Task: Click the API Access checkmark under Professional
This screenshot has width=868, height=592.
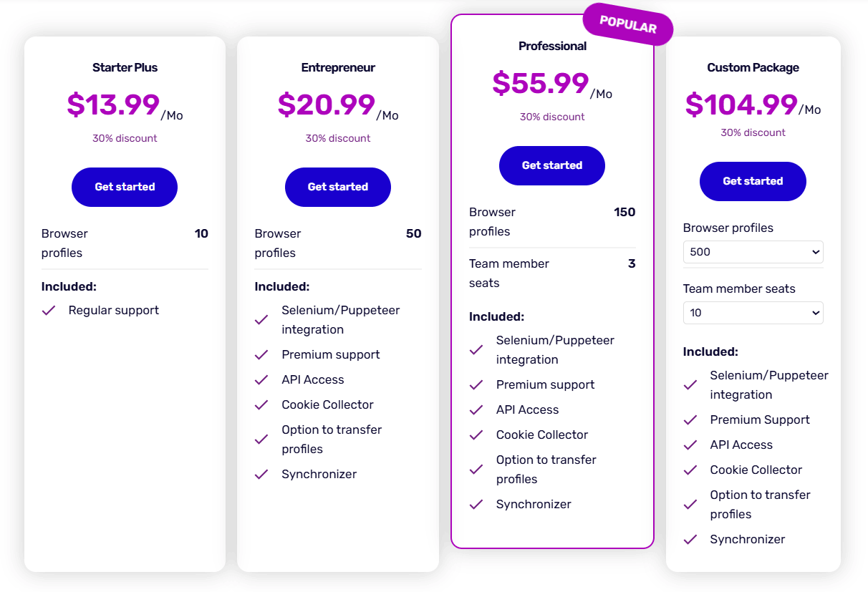Action: click(476, 409)
